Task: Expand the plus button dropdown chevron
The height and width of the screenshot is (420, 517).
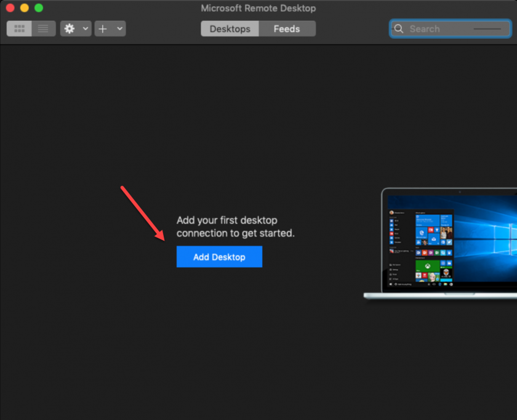Action: pyautogui.click(x=119, y=29)
